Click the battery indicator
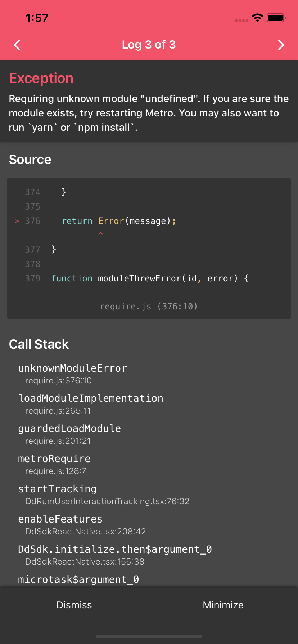Image resolution: width=298 pixels, height=644 pixels. [276, 17]
